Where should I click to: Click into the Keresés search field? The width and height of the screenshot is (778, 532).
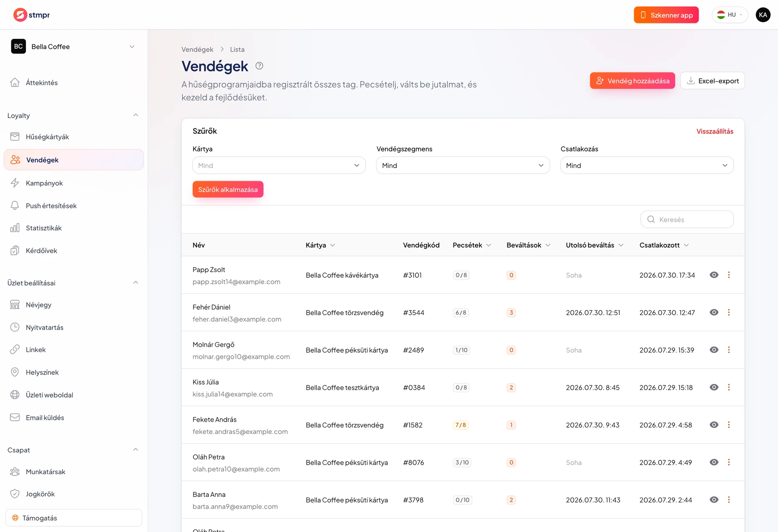click(687, 219)
